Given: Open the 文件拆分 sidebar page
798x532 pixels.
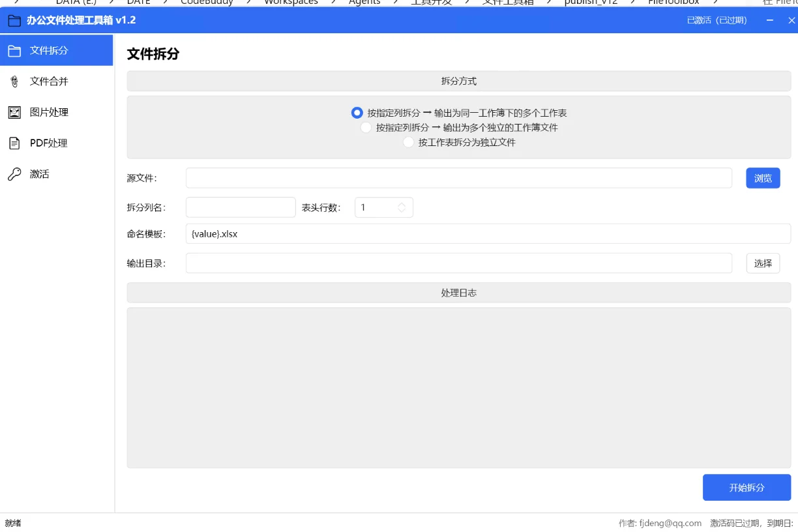Looking at the screenshot, I should 57,50.
